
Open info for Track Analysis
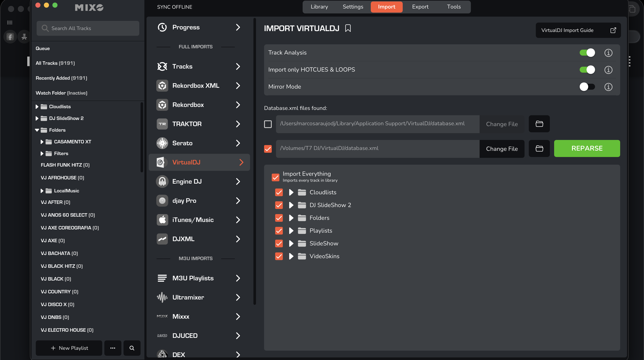[x=608, y=53]
